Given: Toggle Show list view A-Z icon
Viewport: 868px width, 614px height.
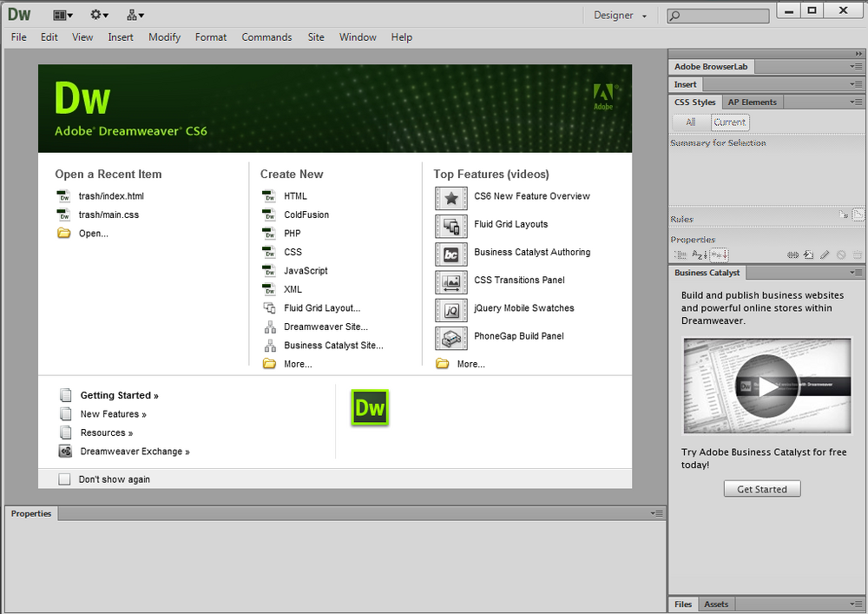Looking at the screenshot, I should [x=699, y=254].
